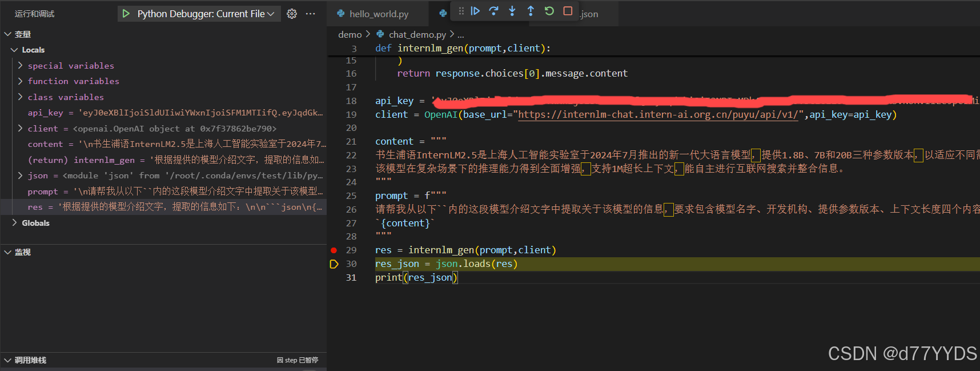980x371 pixels.
Task: Click the sticky scroll def internlm_gen header
Action: tap(463, 49)
